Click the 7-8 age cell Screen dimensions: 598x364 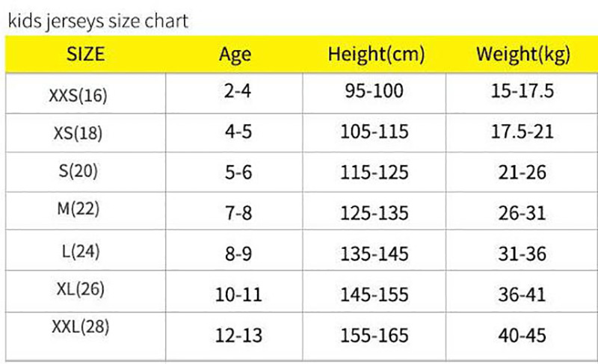coord(237,213)
